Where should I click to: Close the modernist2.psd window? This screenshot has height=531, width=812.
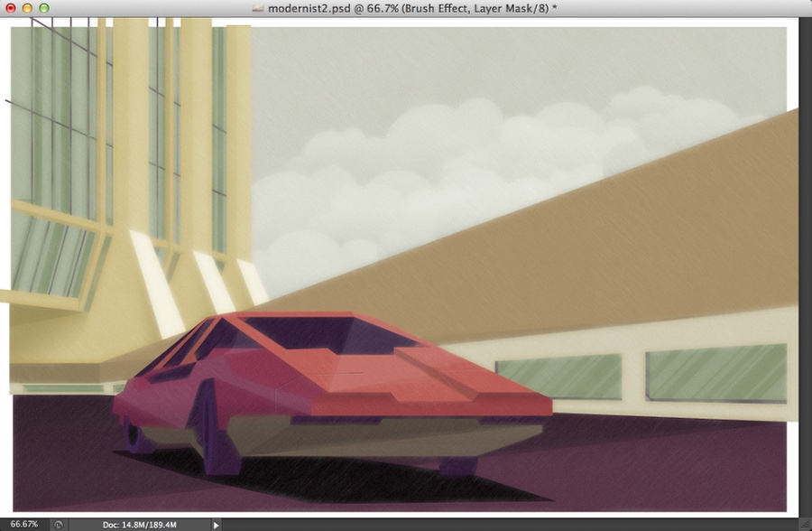click(x=10, y=8)
